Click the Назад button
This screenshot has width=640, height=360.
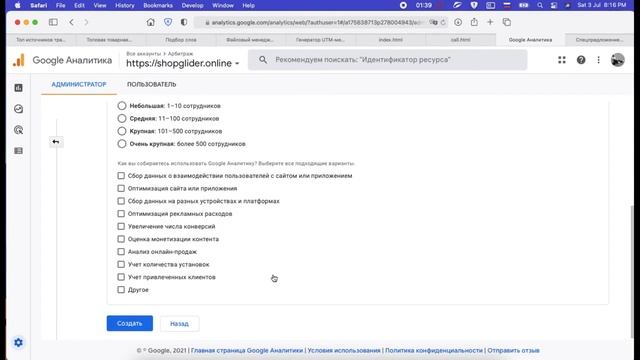click(179, 324)
